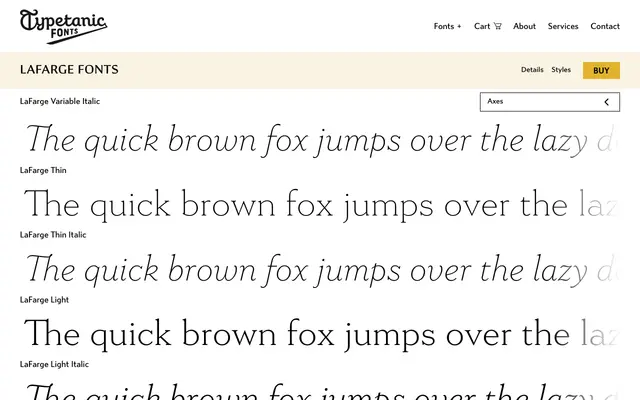640x400 pixels.
Task: Open the Contact page
Action: pos(605,26)
